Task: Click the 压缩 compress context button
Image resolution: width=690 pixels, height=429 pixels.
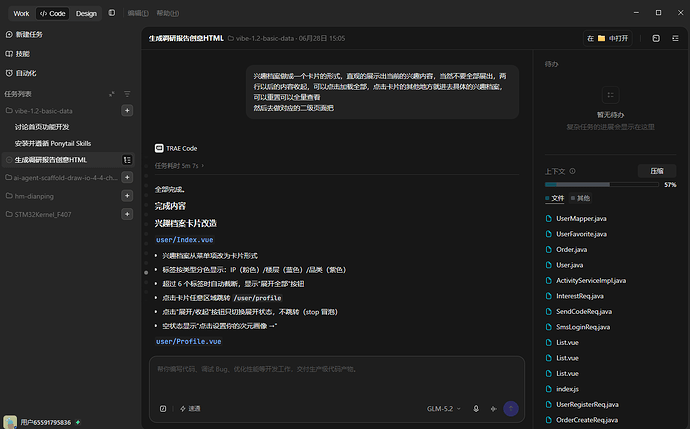Action: click(657, 171)
